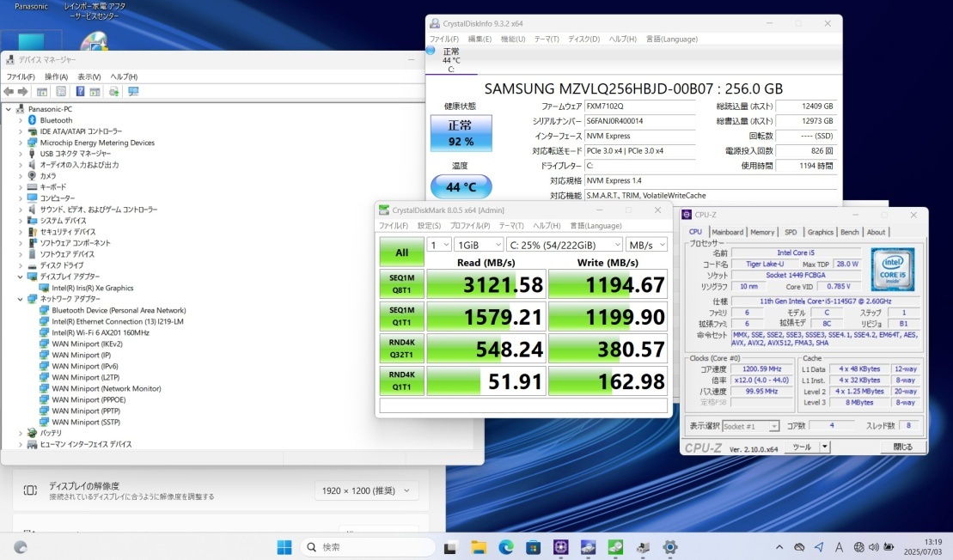Image resolution: width=953 pixels, height=560 pixels.
Task: Click the blue help icon in Device Manager toolbar
Action: (80, 92)
